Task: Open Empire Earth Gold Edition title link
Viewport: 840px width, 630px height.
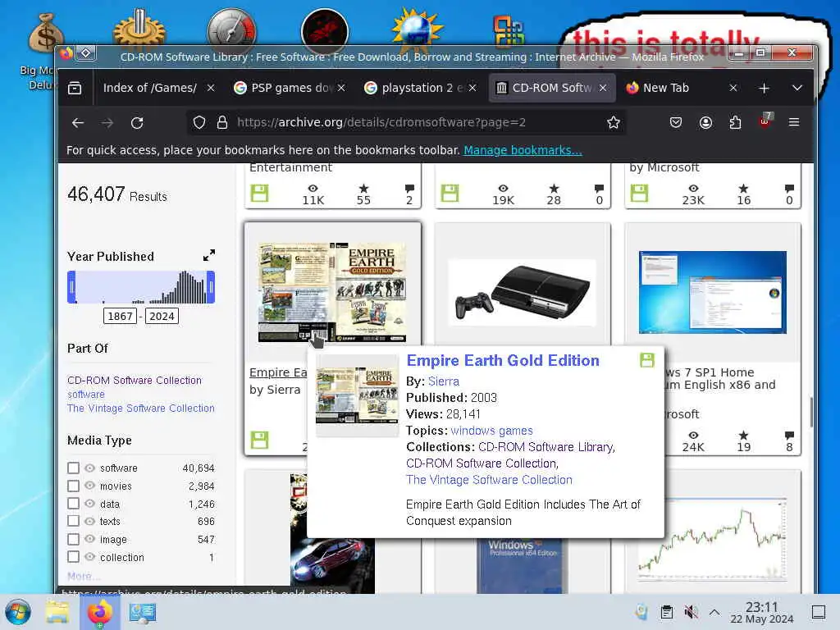Action: coord(503,361)
